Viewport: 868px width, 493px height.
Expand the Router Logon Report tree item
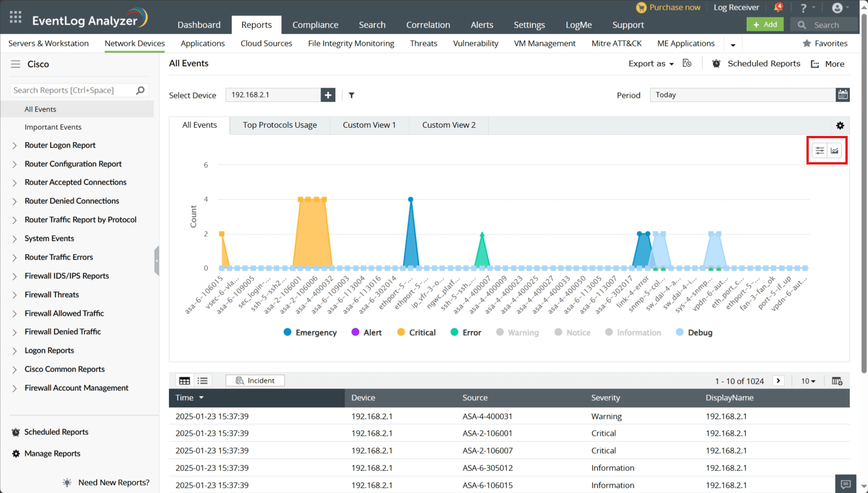(15, 145)
